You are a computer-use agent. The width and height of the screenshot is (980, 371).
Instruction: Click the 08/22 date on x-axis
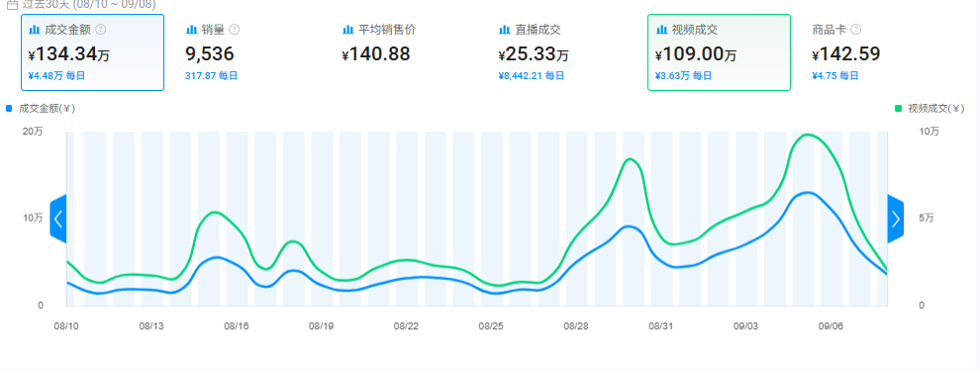406,326
